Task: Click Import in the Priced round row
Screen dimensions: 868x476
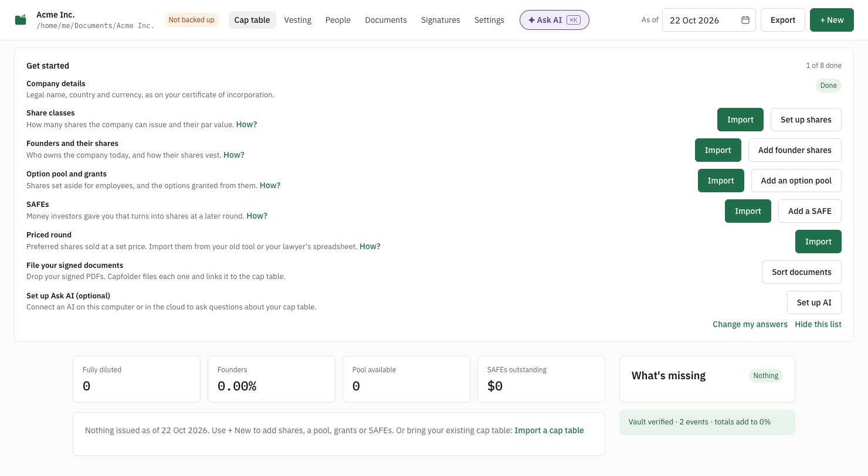Action: coord(818,242)
